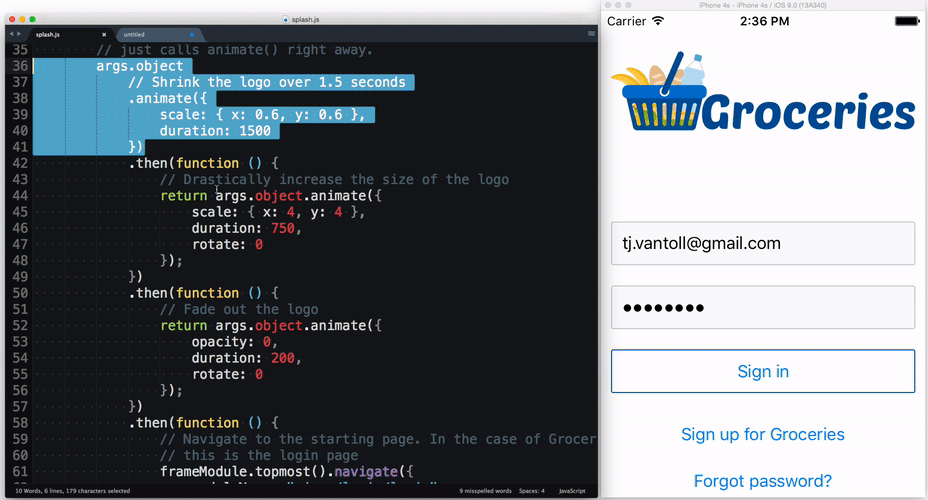Click the password input field
The width and height of the screenshot is (928, 500).
(762, 307)
